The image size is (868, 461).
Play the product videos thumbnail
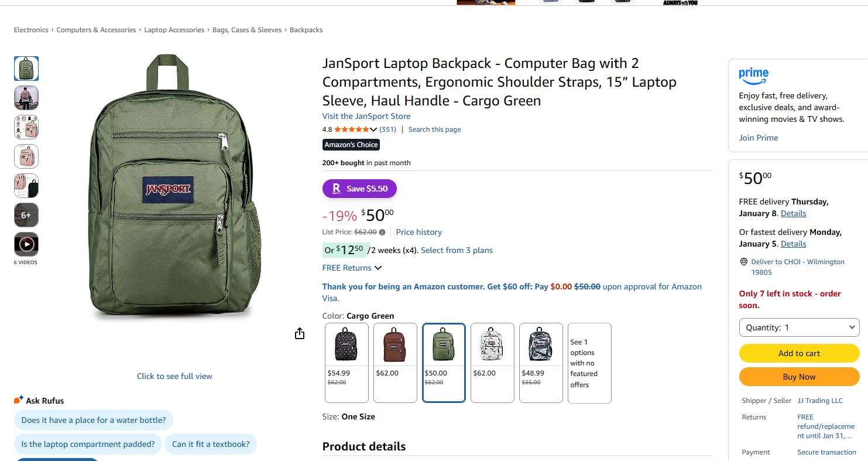coord(26,244)
